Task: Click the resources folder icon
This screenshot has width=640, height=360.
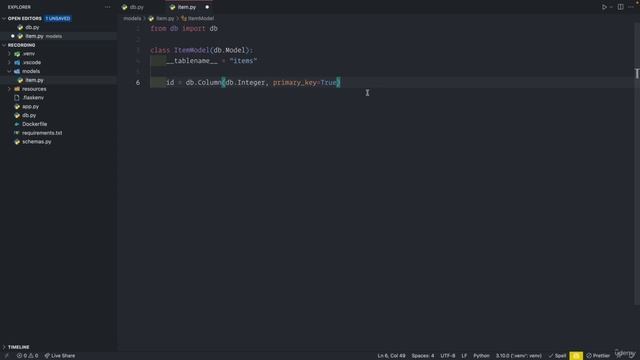Action: [x=17, y=89]
